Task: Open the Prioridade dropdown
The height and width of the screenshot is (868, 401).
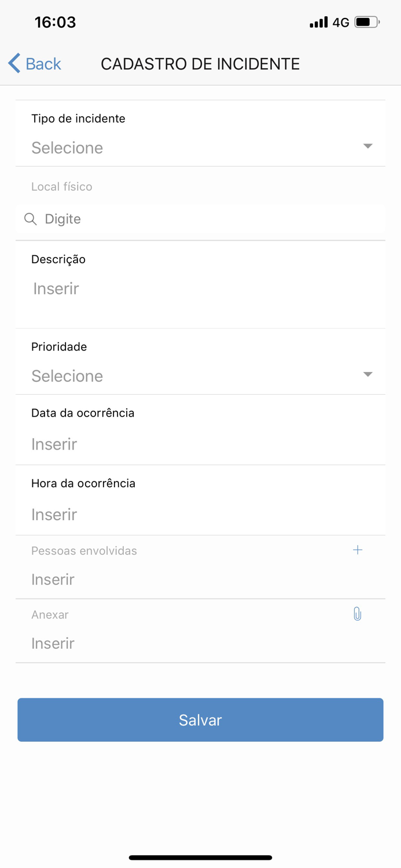Action: click(x=200, y=376)
